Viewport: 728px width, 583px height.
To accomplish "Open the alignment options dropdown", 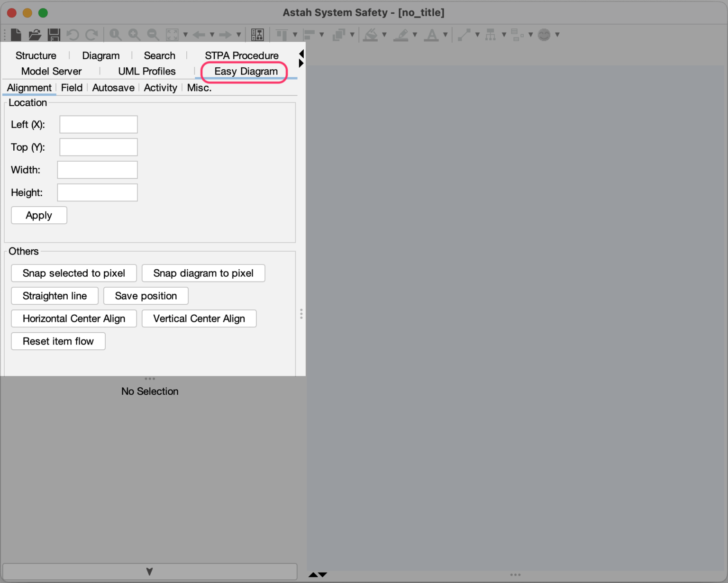I will point(295,35).
